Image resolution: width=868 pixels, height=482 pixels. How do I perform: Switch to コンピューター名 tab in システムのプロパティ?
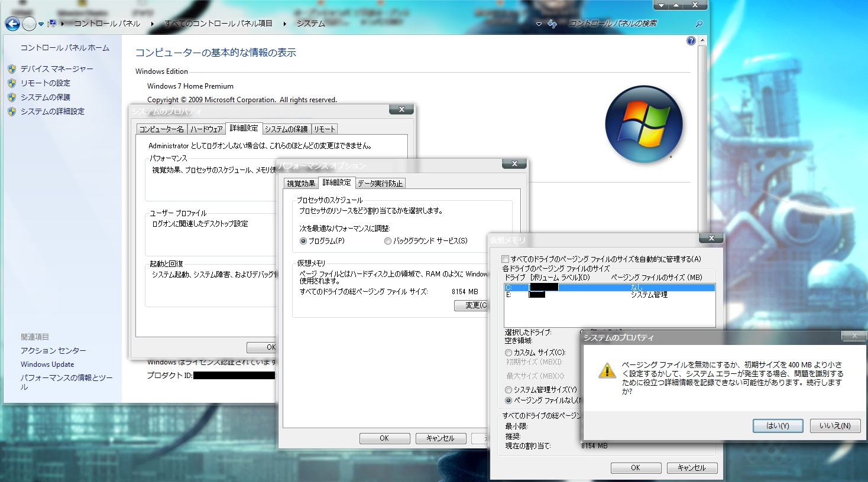161,129
